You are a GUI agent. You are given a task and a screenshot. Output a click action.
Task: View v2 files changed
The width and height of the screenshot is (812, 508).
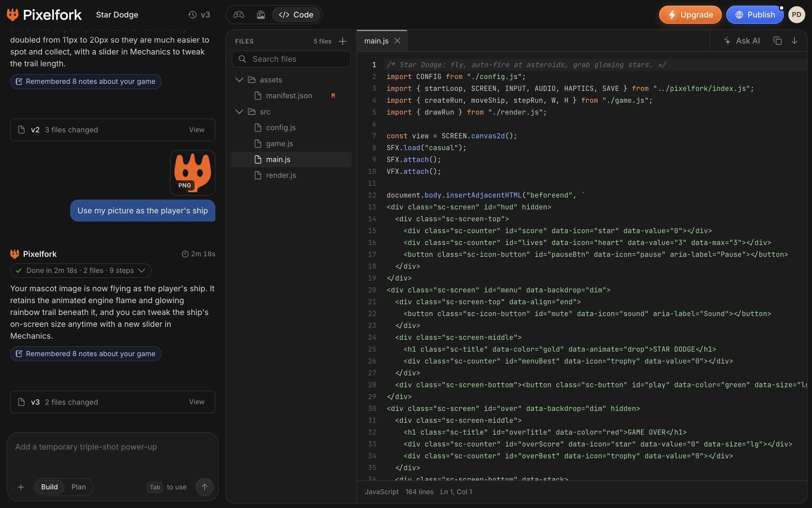click(x=197, y=130)
